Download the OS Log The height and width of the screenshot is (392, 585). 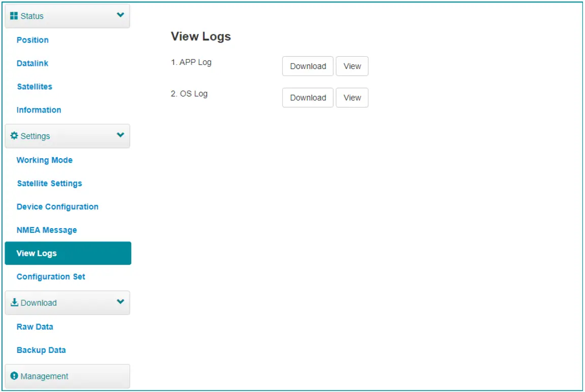coord(308,97)
